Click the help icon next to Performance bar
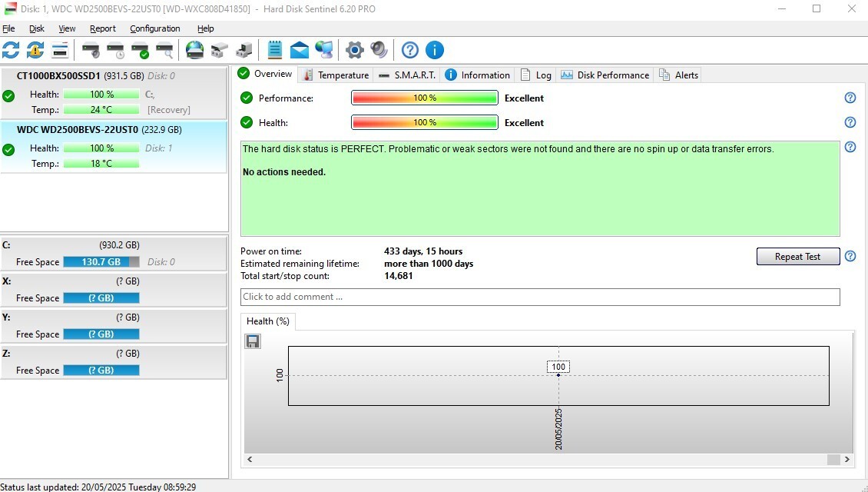868x492 pixels. pyautogui.click(x=850, y=98)
